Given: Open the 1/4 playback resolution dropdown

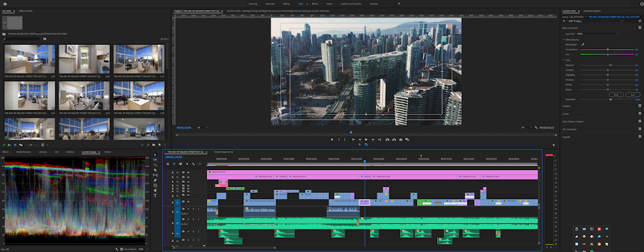Looking at the screenshot, I should click(x=526, y=128).
